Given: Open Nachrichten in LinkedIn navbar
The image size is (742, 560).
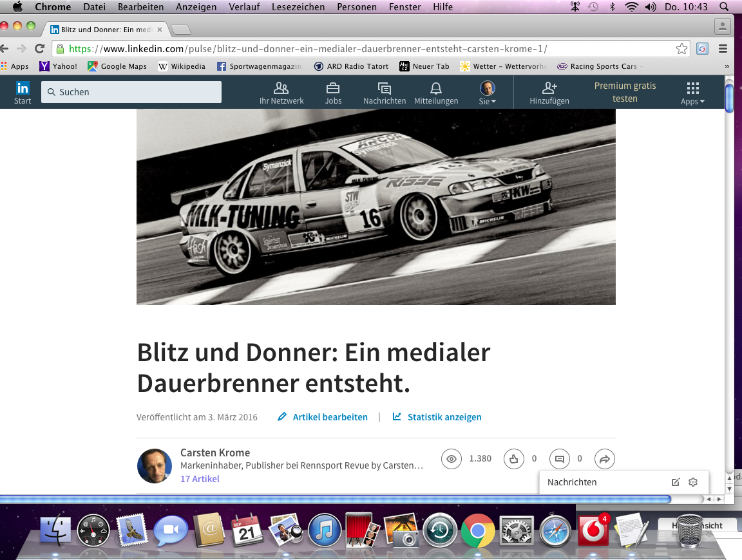Looking at the screenshot, I should coord(385,93).
